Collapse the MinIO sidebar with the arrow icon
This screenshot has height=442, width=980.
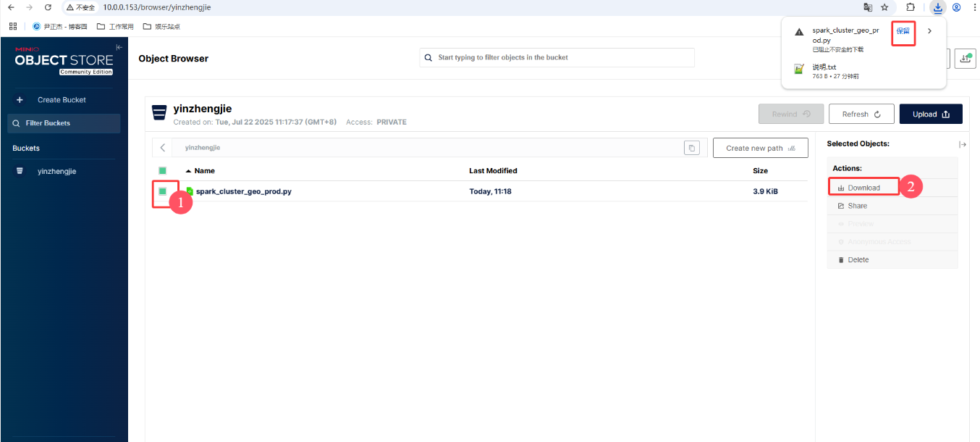(x=119, y=47)
